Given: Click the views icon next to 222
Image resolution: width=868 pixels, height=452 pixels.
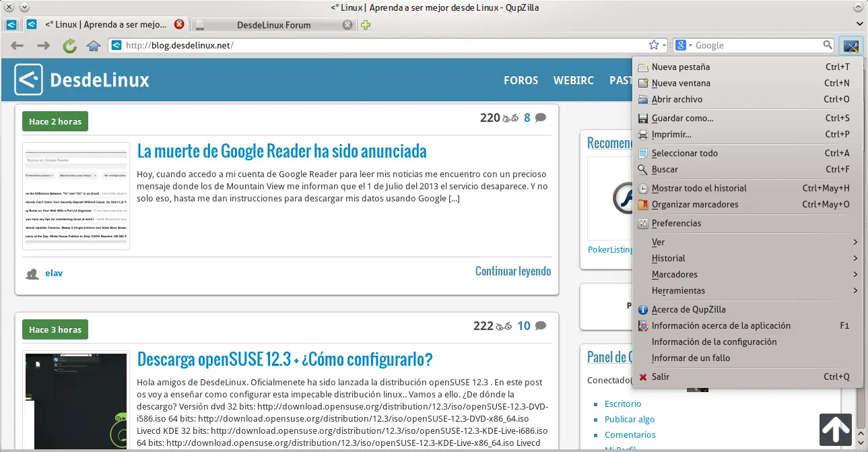Looking at the screenshot, I should pyautogui.click(x=504, y=327).
